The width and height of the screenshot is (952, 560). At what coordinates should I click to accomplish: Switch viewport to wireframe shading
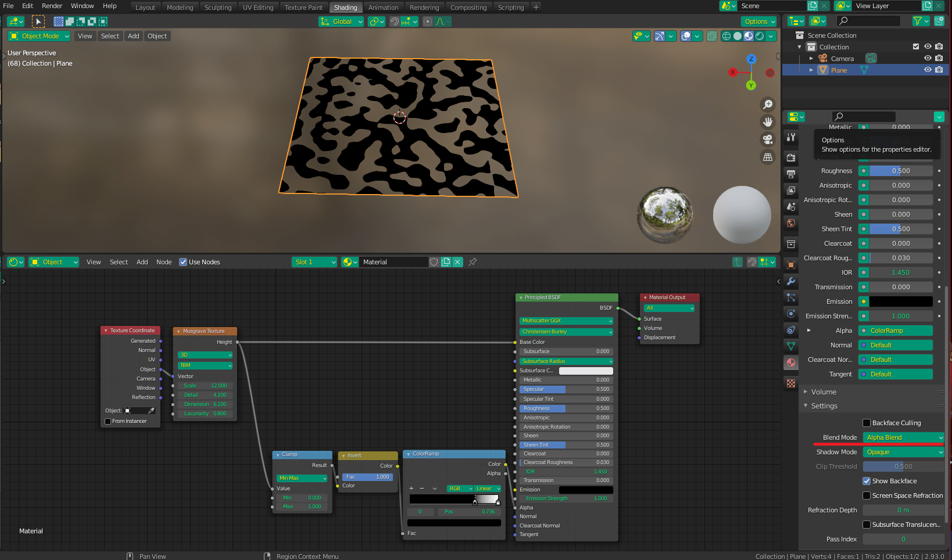pyautogui.click(x=726, y=35)
